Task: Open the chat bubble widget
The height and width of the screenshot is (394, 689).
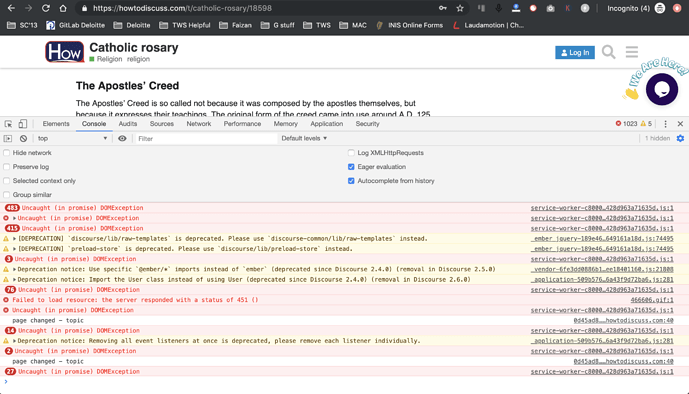Action: [x=661, y=89]
